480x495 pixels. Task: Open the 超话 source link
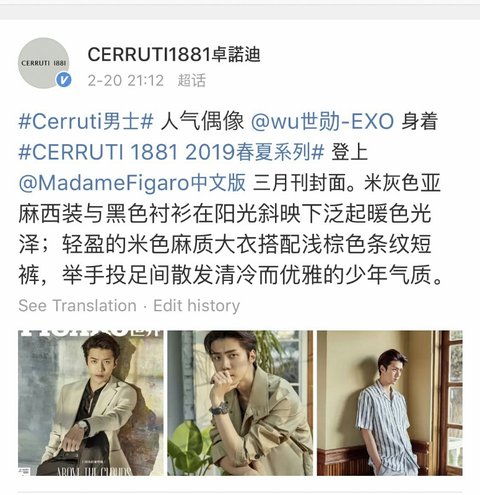click(x=192, y=81)
